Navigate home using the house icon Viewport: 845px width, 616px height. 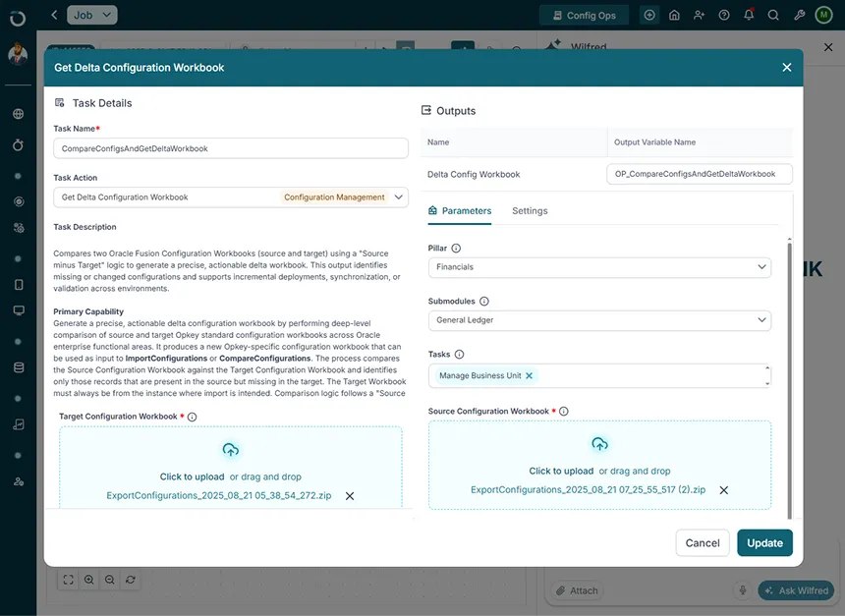tap(672, 15)
